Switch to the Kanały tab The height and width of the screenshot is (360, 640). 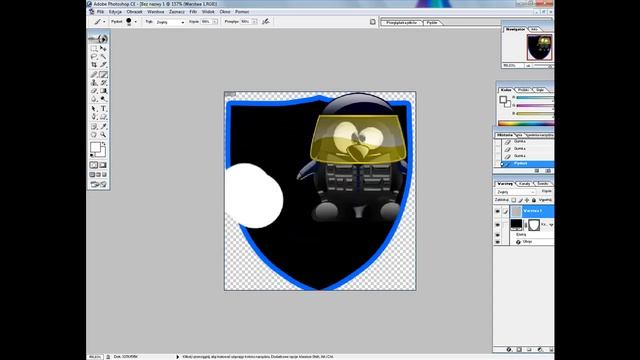524,184
